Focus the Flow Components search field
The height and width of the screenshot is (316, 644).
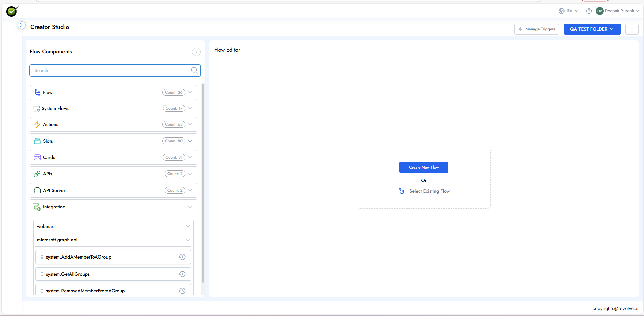pos(111,70)
